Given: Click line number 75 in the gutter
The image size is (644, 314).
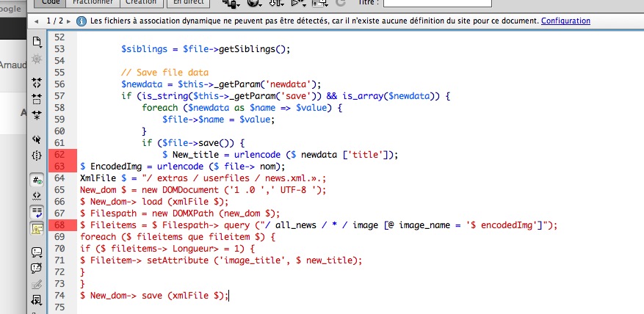Looking at the screenshot, I should coord(60,307).
